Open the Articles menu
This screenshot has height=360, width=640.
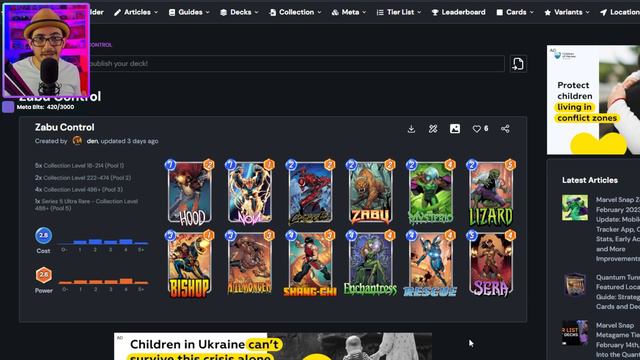(136, 12)
